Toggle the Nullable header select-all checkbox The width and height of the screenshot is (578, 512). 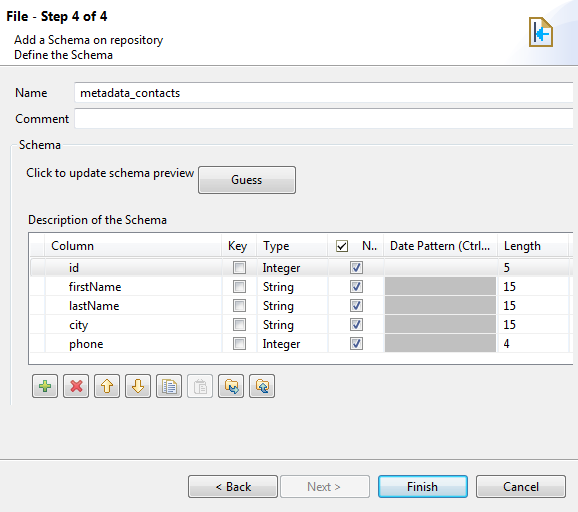342,246
